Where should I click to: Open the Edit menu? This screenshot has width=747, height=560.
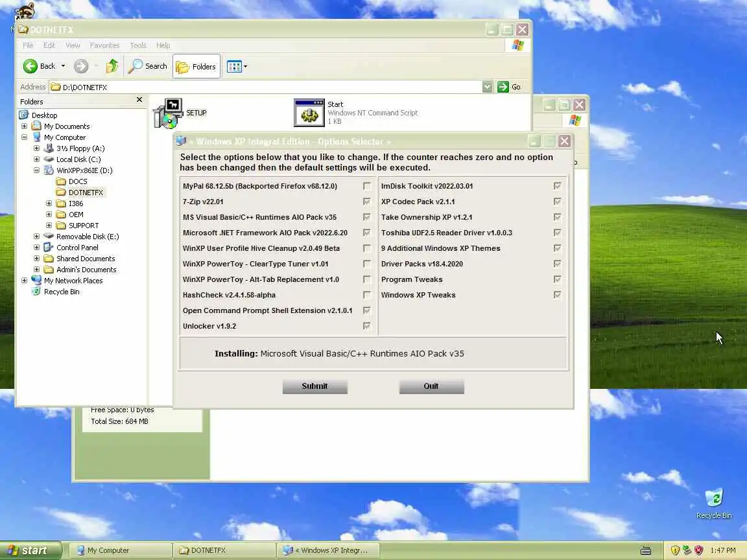click(49, 45)
